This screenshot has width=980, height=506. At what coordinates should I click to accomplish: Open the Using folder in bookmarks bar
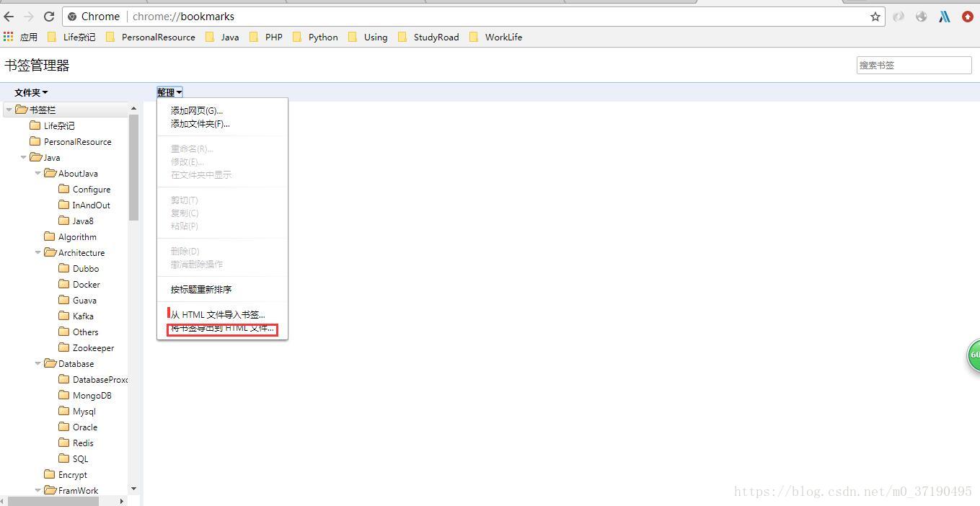point(368,37)
